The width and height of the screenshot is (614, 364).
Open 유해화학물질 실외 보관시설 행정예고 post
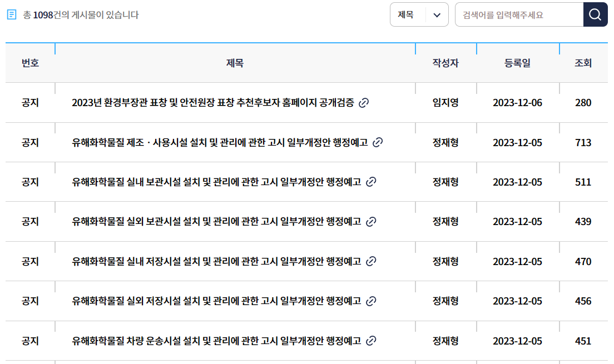(x=216, y=222)
